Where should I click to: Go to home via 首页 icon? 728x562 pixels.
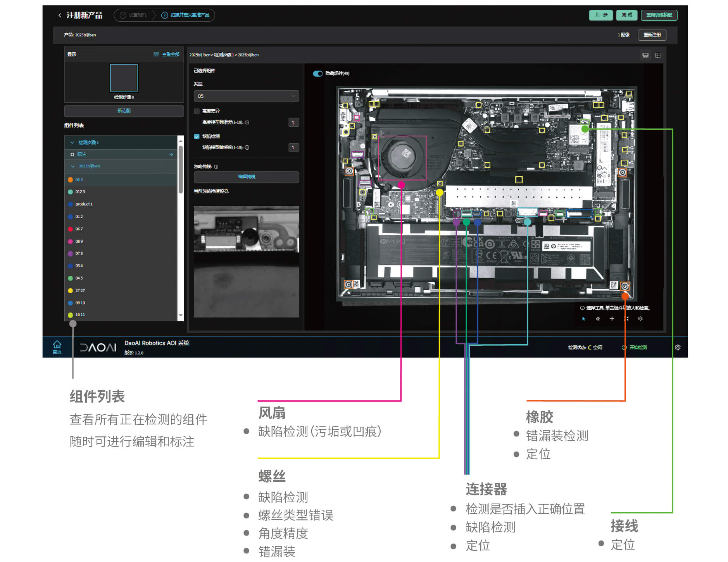tap(57, 347)
